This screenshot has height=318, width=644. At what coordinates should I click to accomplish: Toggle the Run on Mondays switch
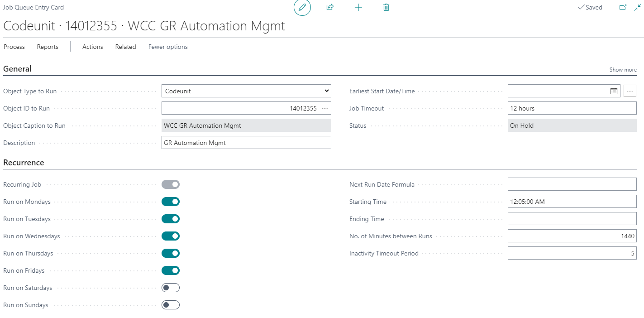point(171,202)
